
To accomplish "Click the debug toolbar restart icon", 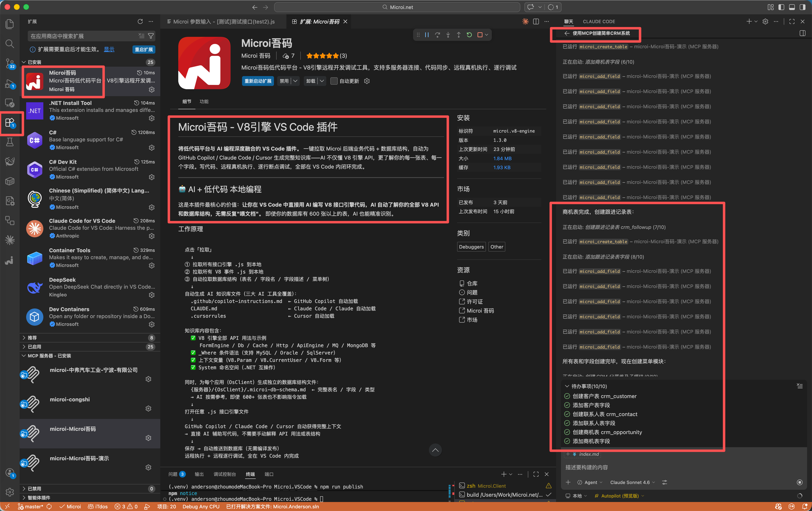I will coord(469,35).
